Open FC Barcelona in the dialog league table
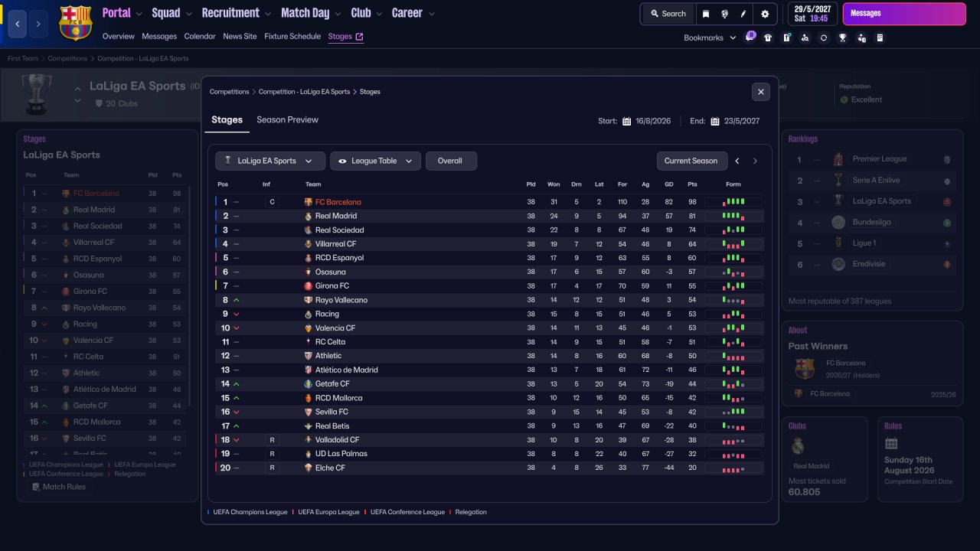The width and height of the screenshot is (980, 551). [338, 202]
